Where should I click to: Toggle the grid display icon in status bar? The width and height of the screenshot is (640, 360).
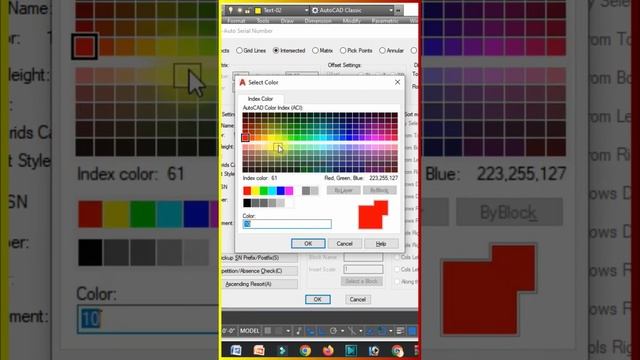[268, 331]
